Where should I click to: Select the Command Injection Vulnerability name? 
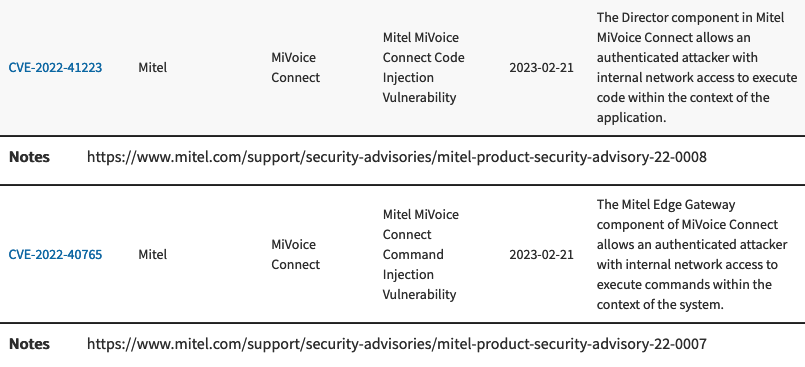(x=420, y=254)
